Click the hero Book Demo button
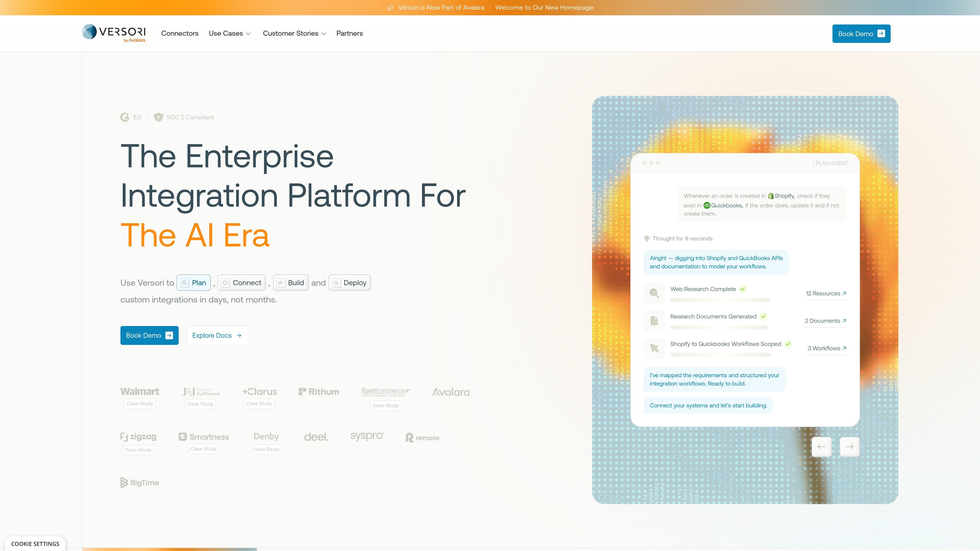The width and height of the screenshot is (980, 551). click(x=150, y=335)
